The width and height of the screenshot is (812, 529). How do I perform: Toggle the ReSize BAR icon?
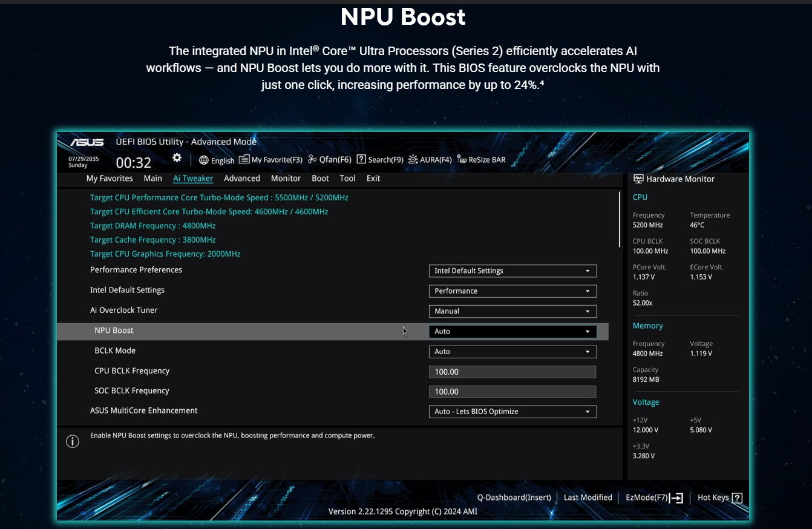[462, 159]
